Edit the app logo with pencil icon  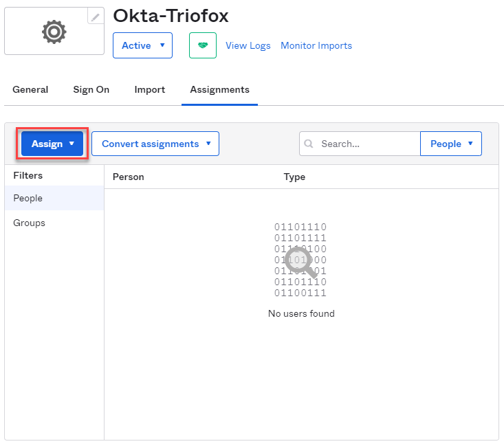tap(96, 16)
